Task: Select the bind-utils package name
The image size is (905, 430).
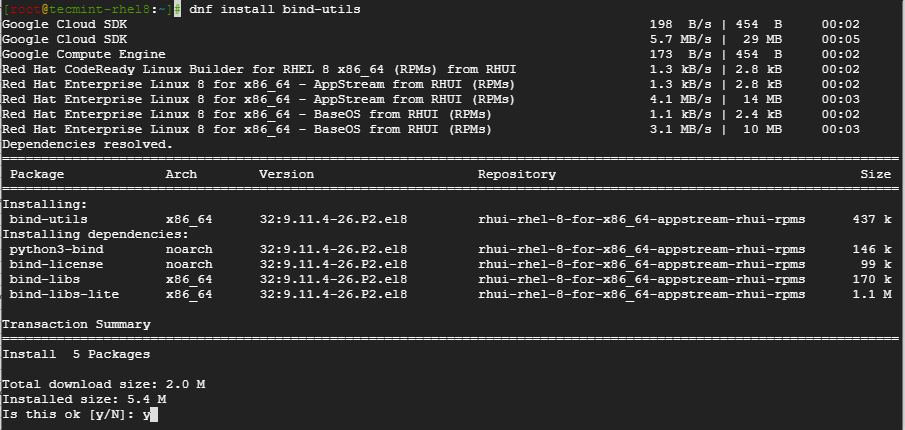Action: 48,219
